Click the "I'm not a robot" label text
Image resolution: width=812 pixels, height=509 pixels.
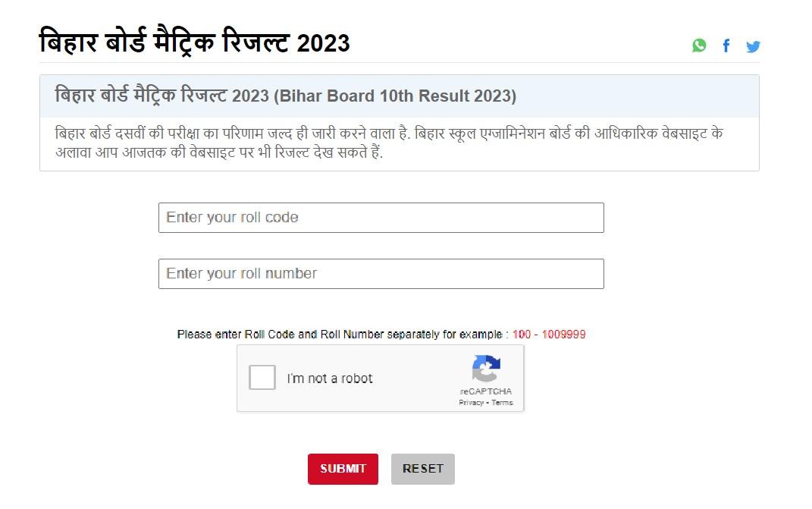(329, 379)
